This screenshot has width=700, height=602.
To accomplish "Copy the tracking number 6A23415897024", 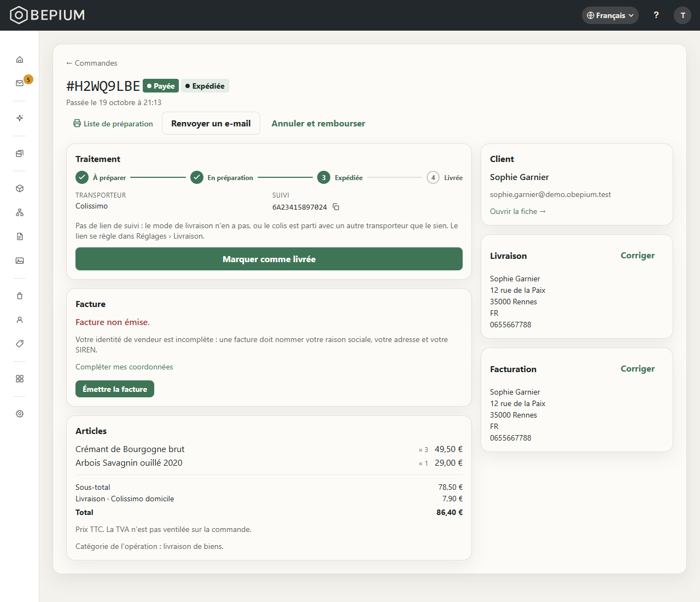I will pos(336,207).
